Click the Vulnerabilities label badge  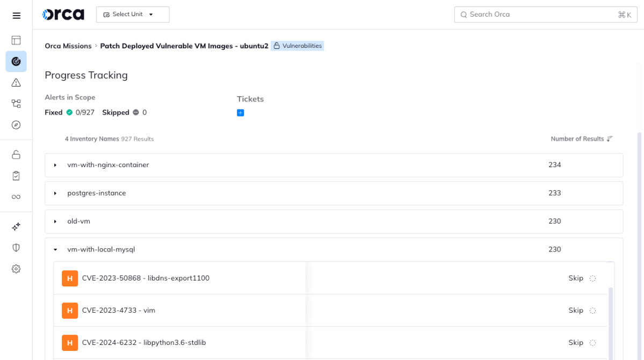coord(298,46)
